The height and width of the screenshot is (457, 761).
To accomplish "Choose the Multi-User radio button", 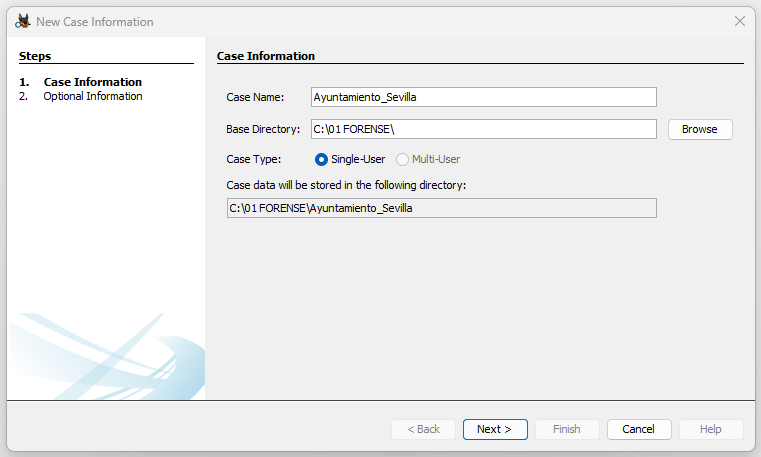I will [x=402, y=159].
